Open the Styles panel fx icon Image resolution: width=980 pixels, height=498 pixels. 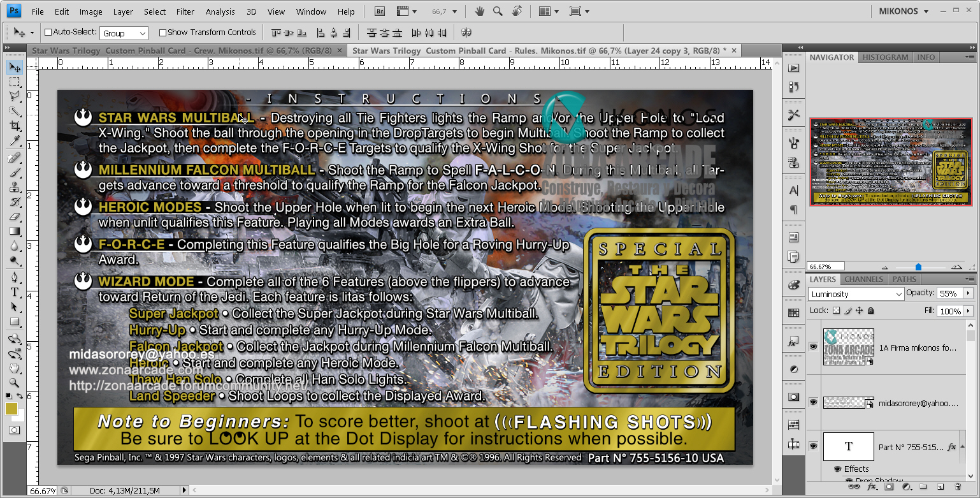tap(793, 342)
